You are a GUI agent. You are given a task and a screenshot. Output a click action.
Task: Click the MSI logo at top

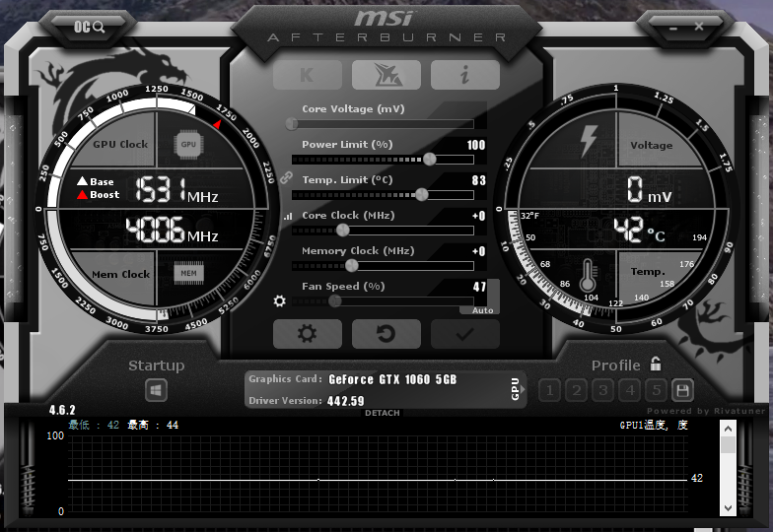click(x=384, y=19)
